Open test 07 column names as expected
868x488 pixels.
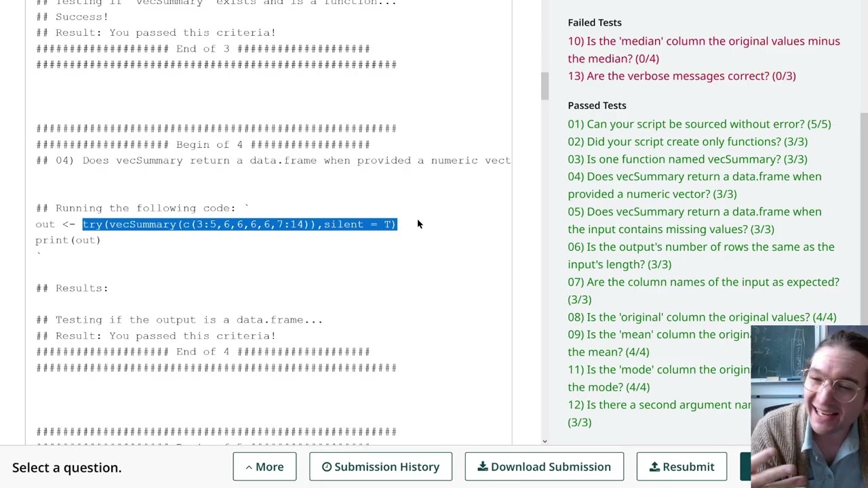pos(703,291)
